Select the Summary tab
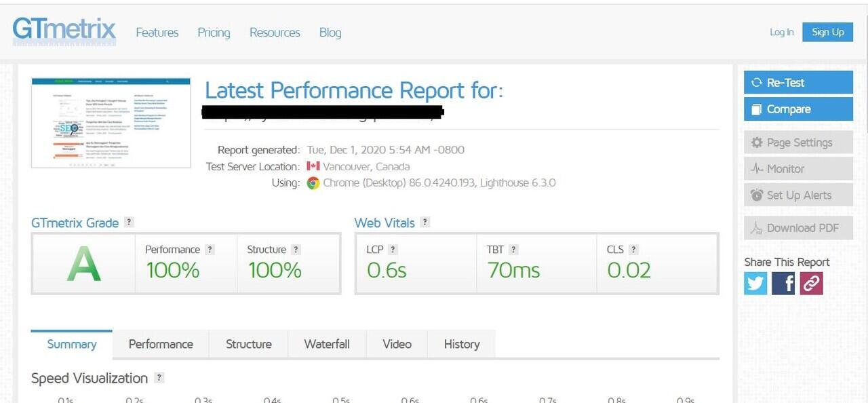The height and width of the screenshot is (403, 868). tap(72, 344)
